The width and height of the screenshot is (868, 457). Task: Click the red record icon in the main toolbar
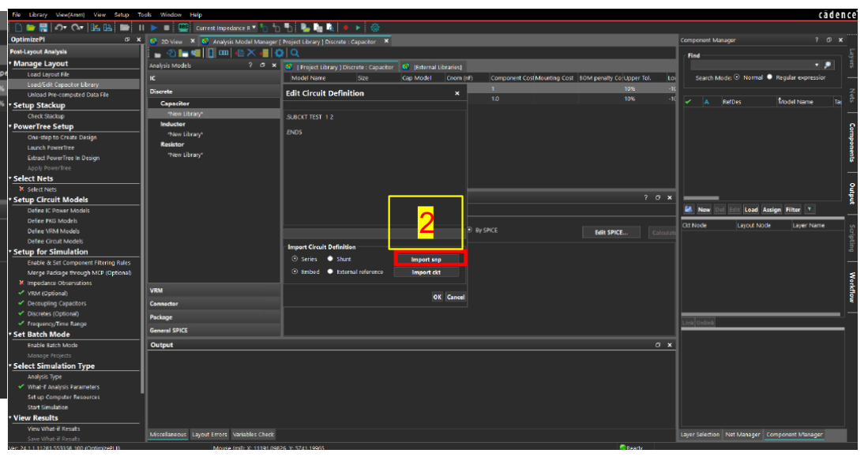tap(345, 28)
